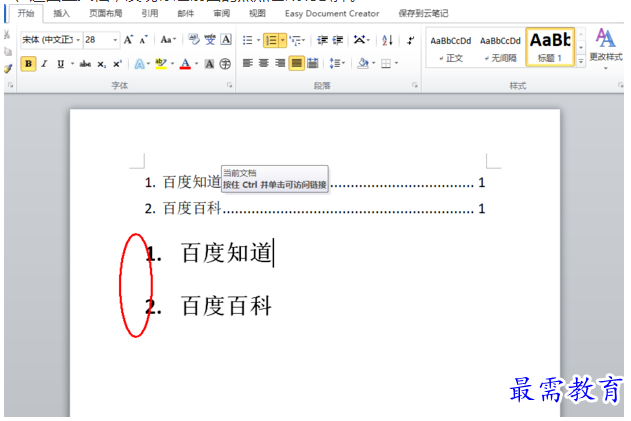Screen dimensions: 631x421
Task: Toggle strikethrough formatting
Action: [x=85, y=64]
